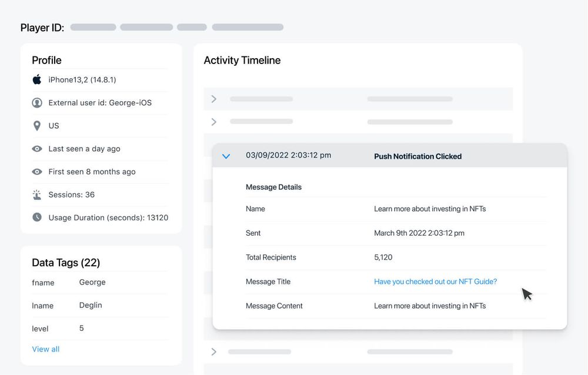Expand the first Activity Timeline entry

[213, 99]
